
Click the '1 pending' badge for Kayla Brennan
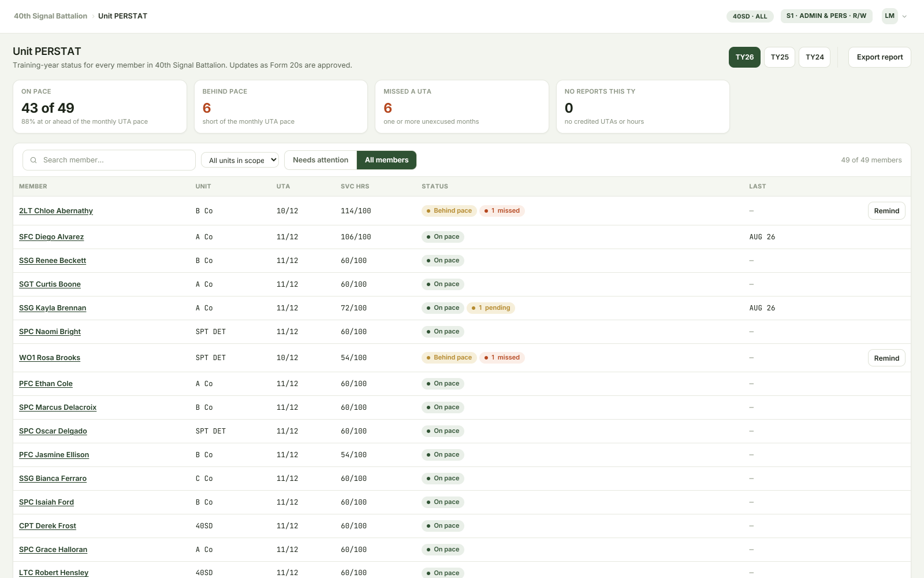[x=490, y=308]
